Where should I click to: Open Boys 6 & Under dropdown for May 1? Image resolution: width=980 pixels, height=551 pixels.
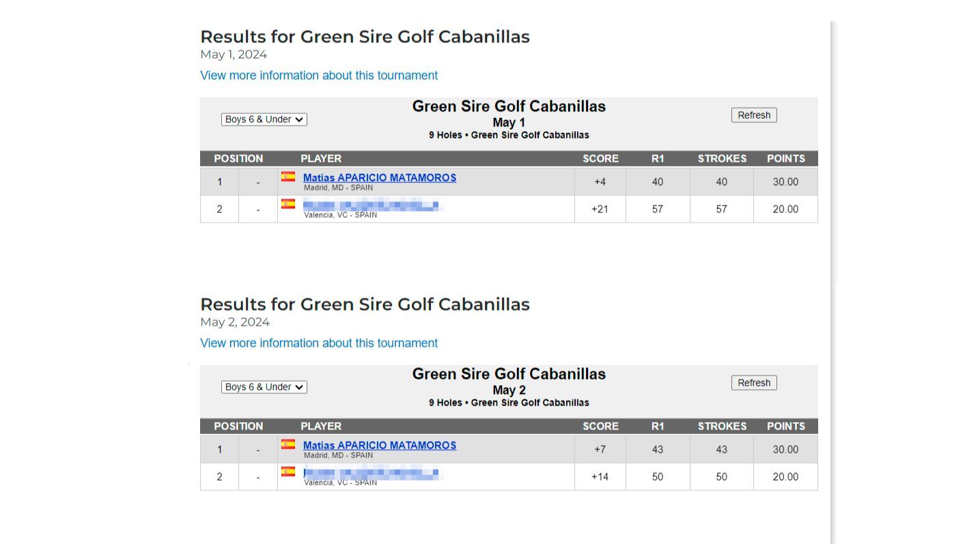(264, 119)
